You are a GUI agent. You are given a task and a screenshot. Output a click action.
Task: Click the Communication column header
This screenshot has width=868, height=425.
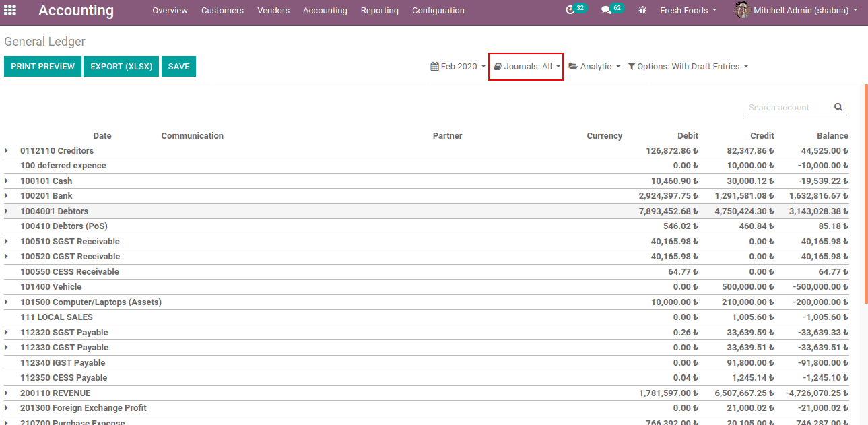click(193, 135)
